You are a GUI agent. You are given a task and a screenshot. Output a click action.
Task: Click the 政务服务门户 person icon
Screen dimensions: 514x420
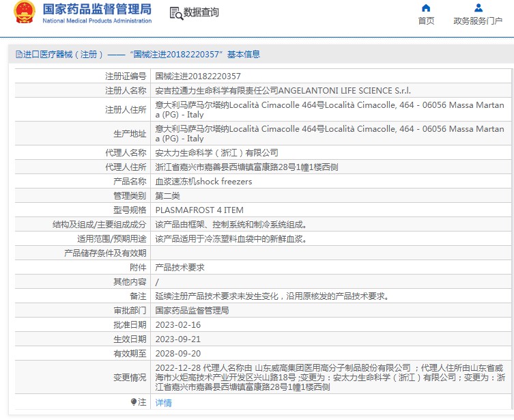click(478, 8)
